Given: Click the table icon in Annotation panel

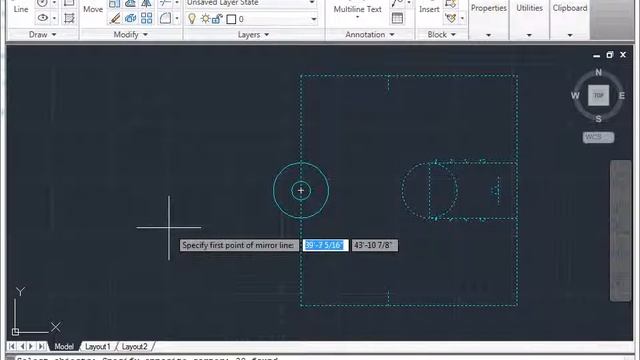Looking at the screenshot, I should click(x=397, y=18).
